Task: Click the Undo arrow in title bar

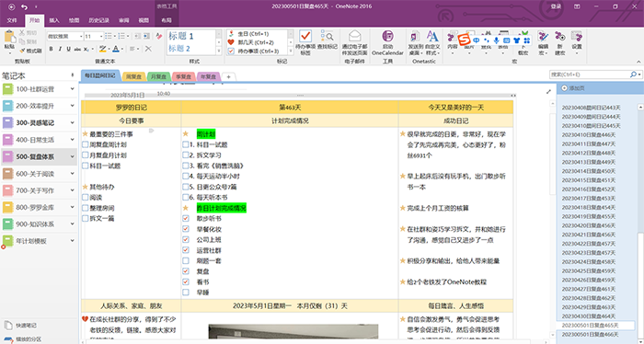Action: tap(24, 7)
